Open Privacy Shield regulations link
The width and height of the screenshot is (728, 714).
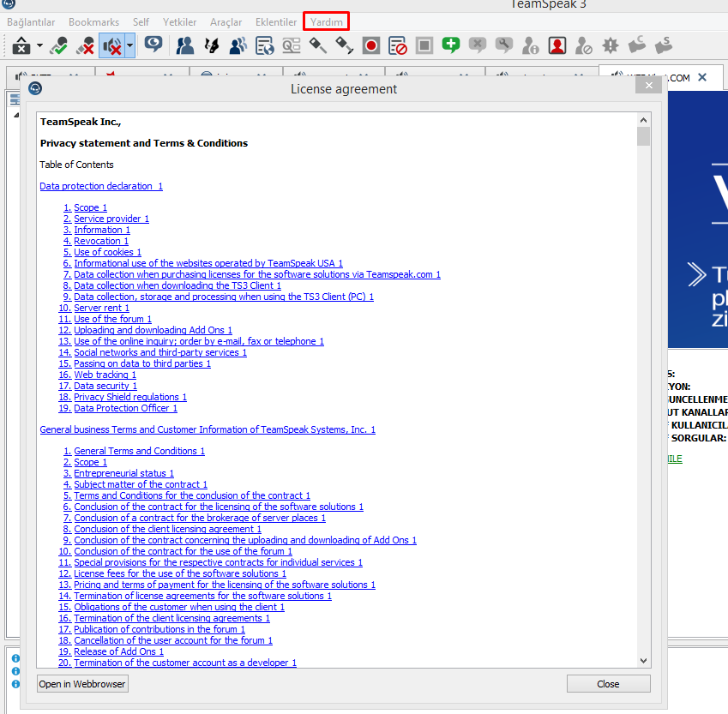pyautogui.click(x=130, y=397)
